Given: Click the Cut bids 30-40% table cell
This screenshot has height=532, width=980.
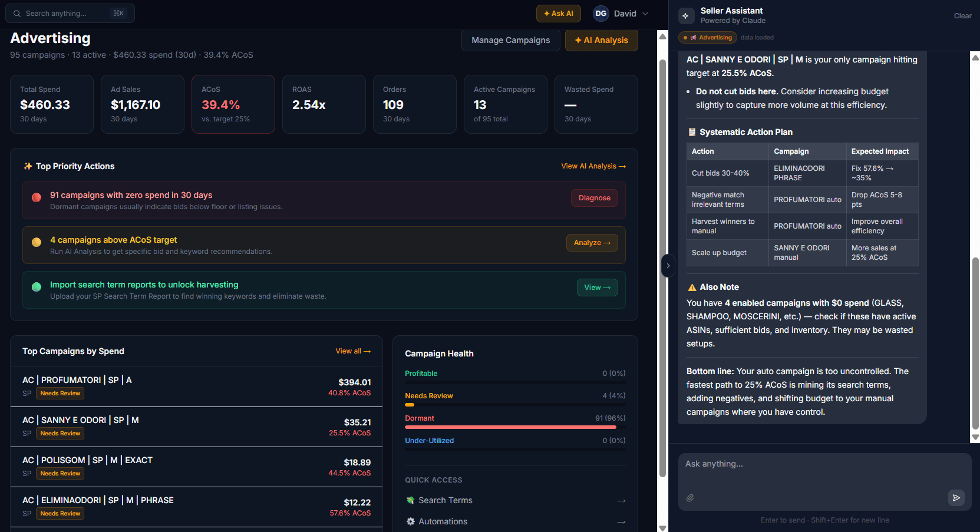Looking at the screenshot, I should [727, 173].
